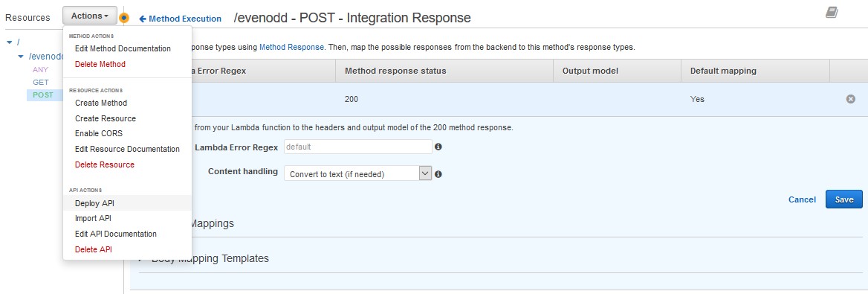
Task: Open the Content handling dropdown
Action: [357, 173]
